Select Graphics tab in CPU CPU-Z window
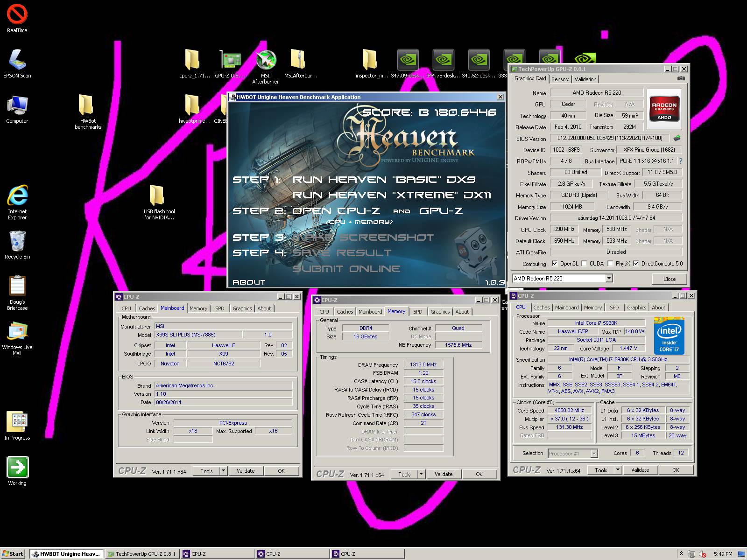Screen dimensions: 747x560 [636, 308]
